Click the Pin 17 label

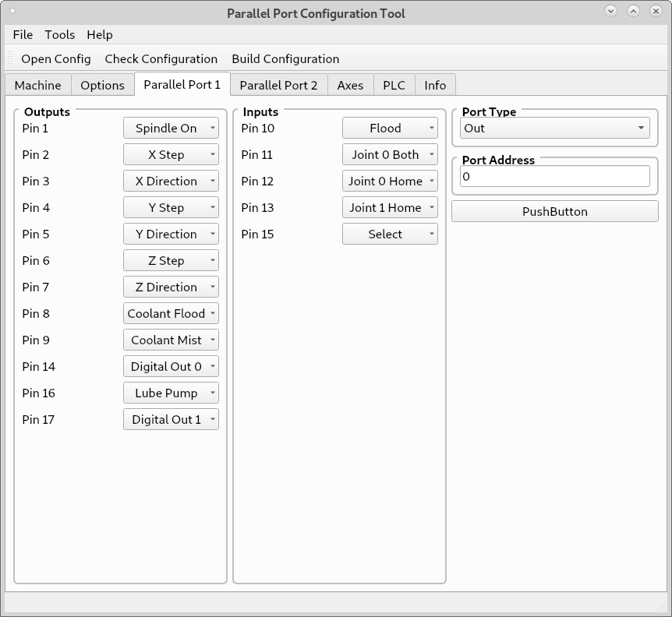point(38,420)
